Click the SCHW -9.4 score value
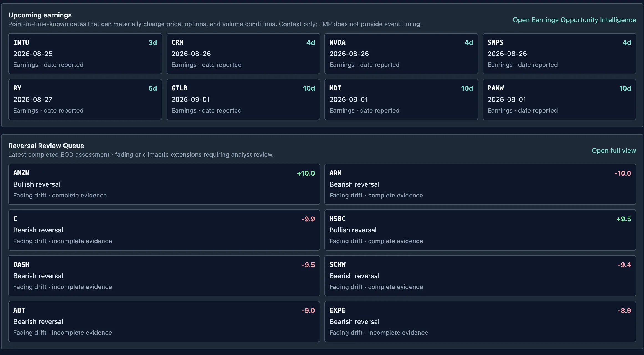Viewport: 644px width, 355px height. click(624, 265)
